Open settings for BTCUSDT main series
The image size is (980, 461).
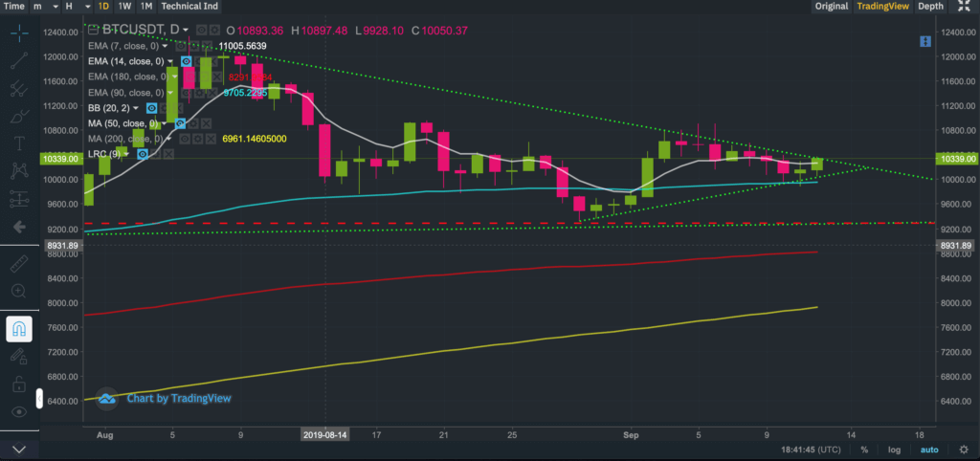coord(215,30)
